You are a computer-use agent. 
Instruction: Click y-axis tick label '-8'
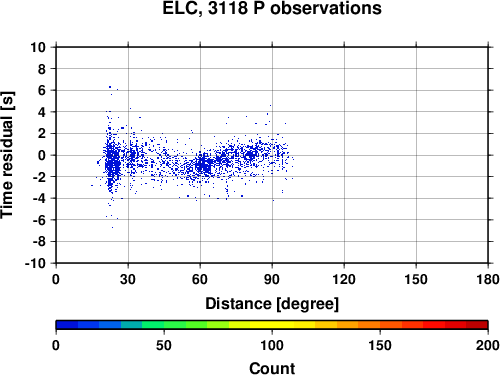39,242
